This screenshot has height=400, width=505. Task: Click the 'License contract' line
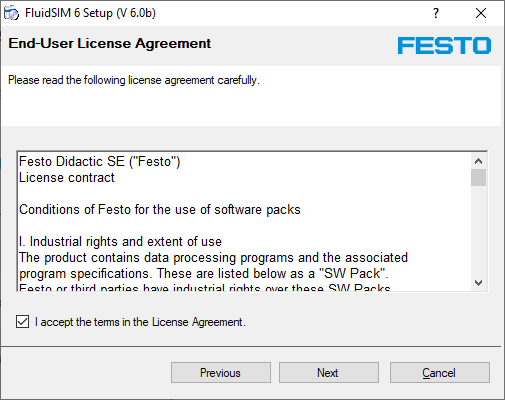pos(67,178)
